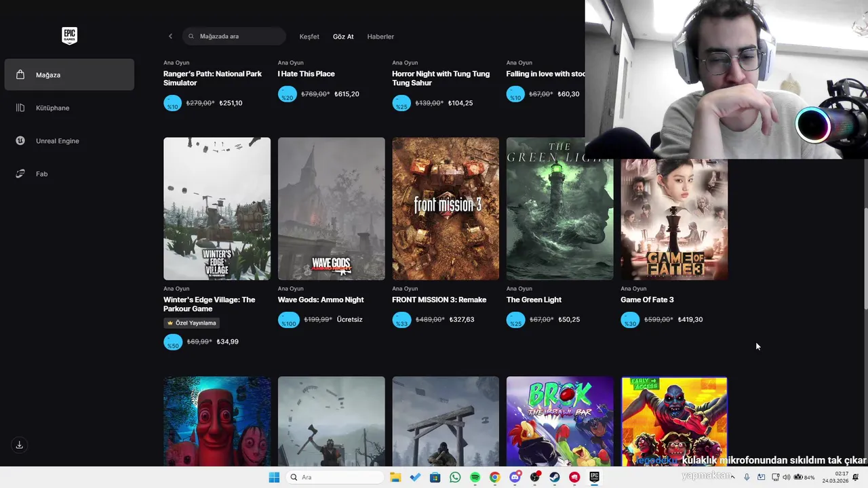Open File Explorer from taskbar
Screen dimensions: 868x488
(x=395, y=477)
